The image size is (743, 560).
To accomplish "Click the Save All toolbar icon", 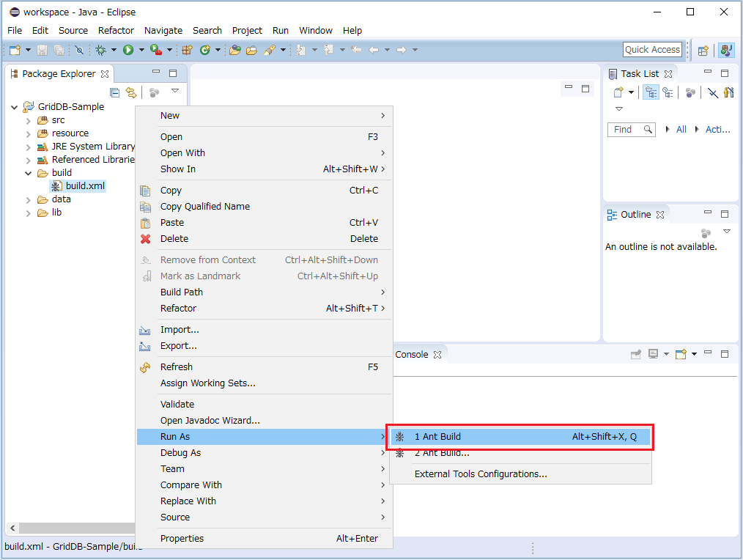I will click(59, 50).
